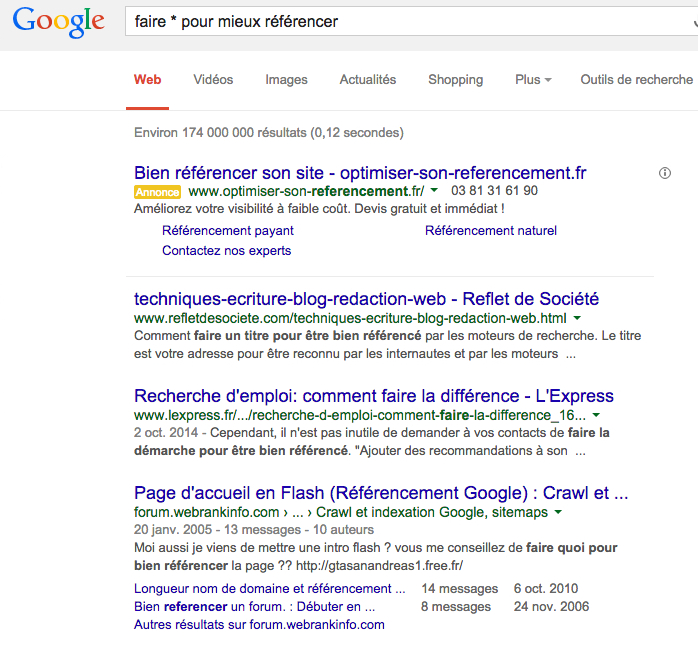Click the www.refletdesociete.com green URL
Viewport: 698px width, 652px height.
click(x=350, y=318)
